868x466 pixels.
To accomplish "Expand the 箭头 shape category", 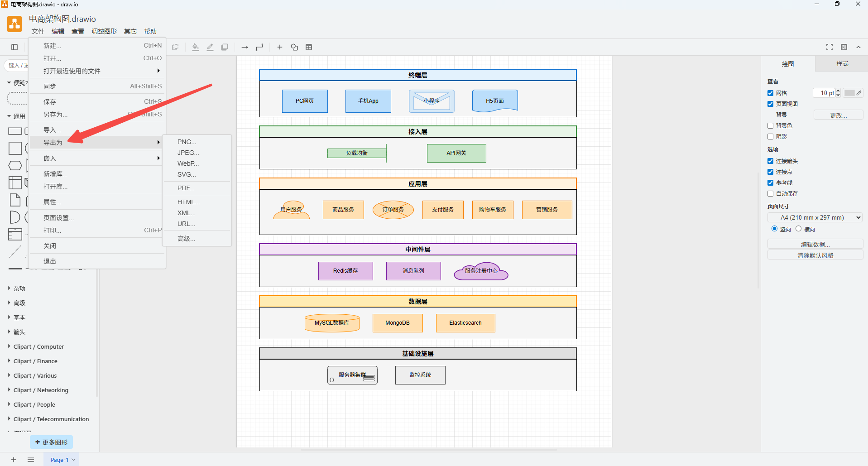I will click(x=19, y=332).
